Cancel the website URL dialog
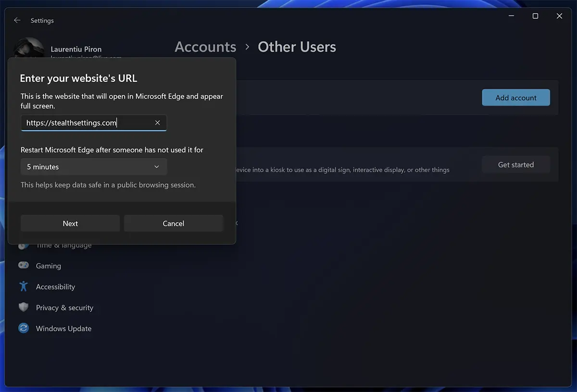 point(174,223)
